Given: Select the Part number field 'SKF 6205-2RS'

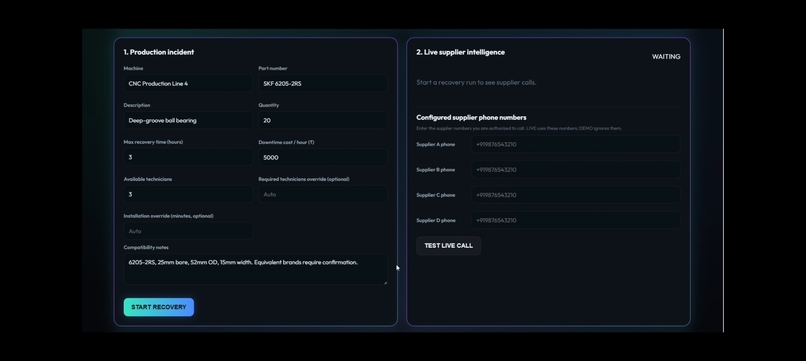Looking at the screenshot, I should [323, 83].
